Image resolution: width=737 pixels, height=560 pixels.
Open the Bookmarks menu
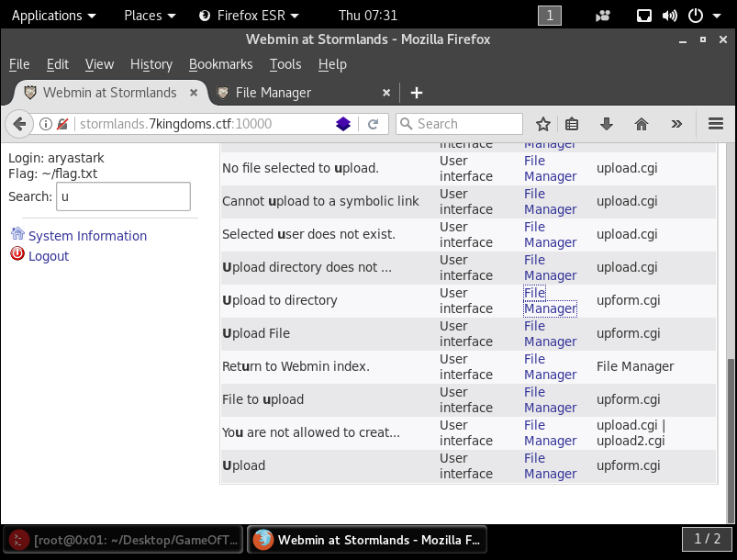coord(220,64)
